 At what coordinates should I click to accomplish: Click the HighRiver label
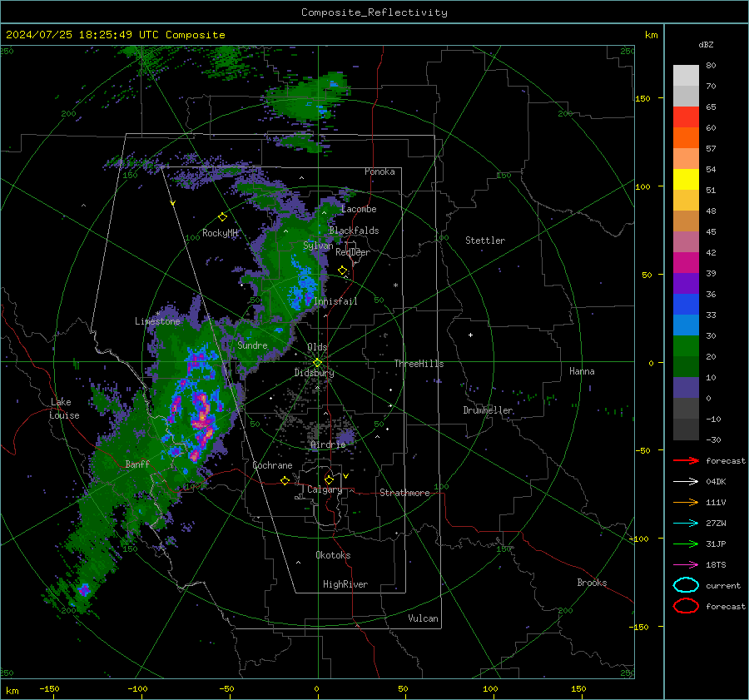345,584
